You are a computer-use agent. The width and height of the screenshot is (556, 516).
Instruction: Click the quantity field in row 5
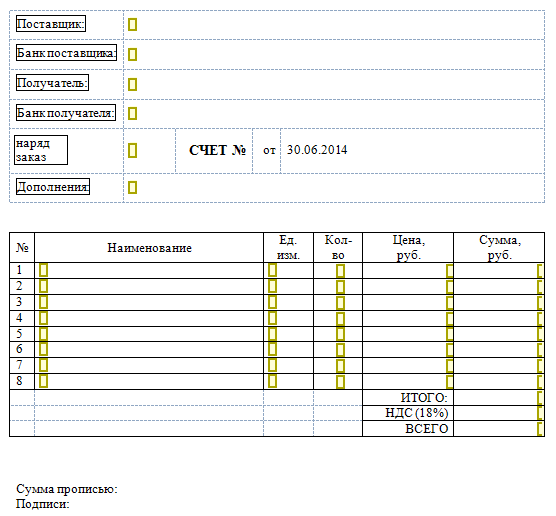point(340,334)
